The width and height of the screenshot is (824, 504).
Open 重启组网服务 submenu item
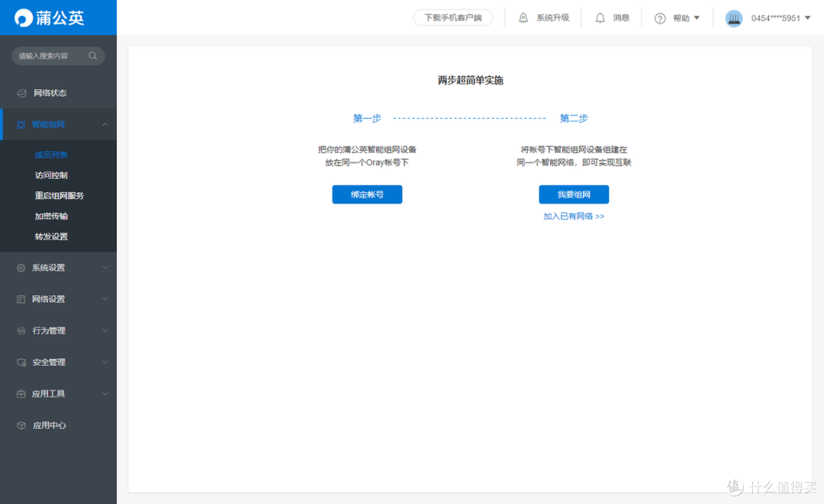(60, 196)
